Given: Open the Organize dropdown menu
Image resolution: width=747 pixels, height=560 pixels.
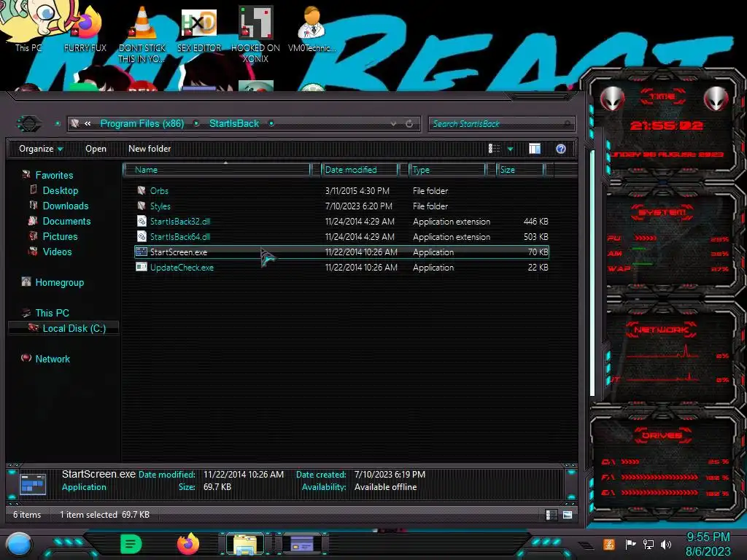Looking at the screenshot, I should [x=41, y=149].
